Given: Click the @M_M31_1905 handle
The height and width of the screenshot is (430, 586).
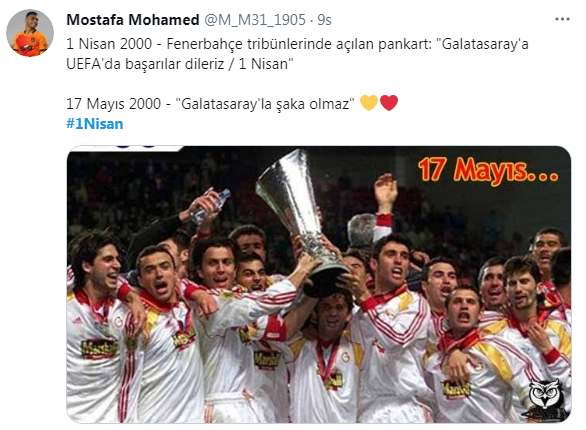Looking at the screenshot, I should tap(255, 20).
